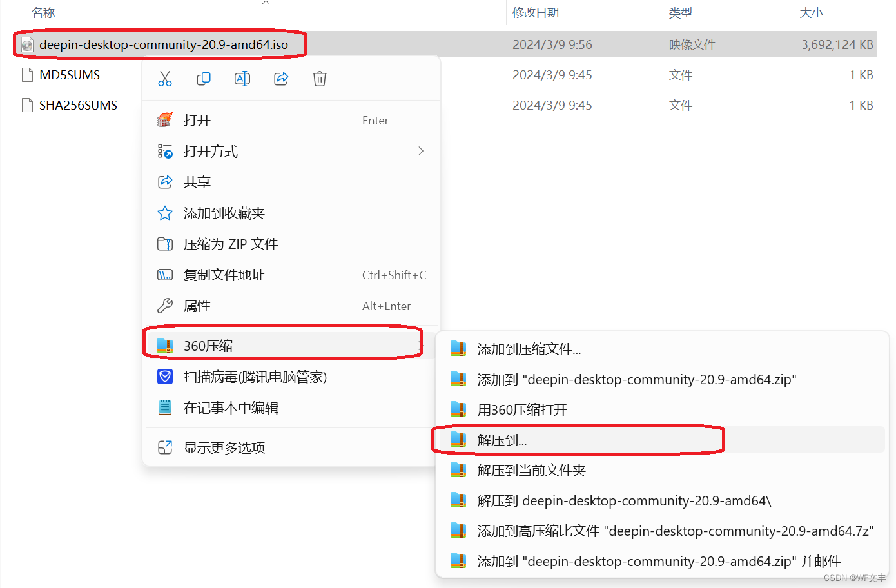Choose 压缩为 ZIP 文件

click(x=291, y=244)
